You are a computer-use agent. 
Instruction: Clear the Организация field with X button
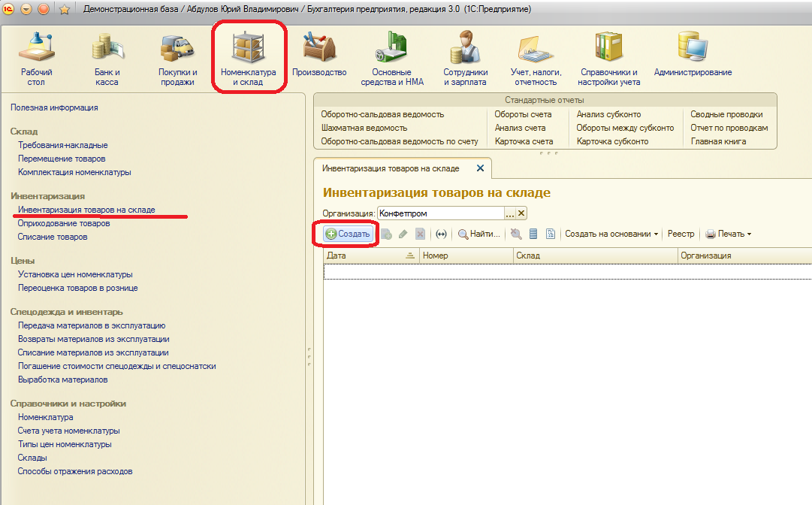click(x=521, y=213)
